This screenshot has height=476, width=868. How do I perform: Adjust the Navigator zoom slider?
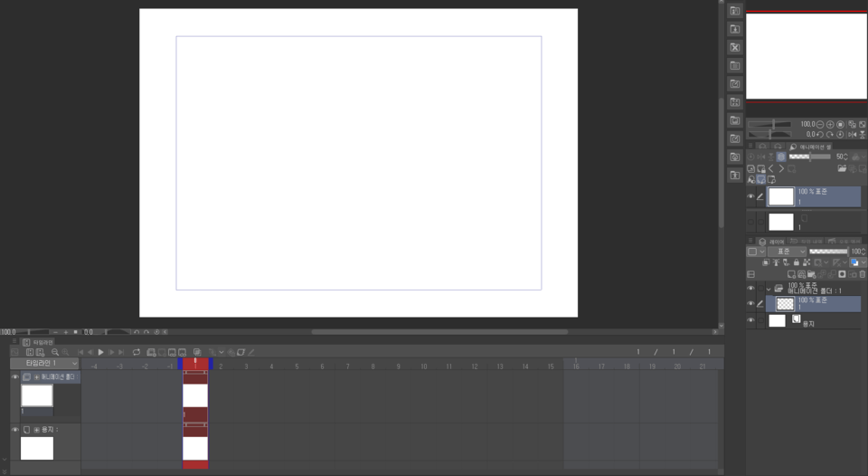click(769, 124)
